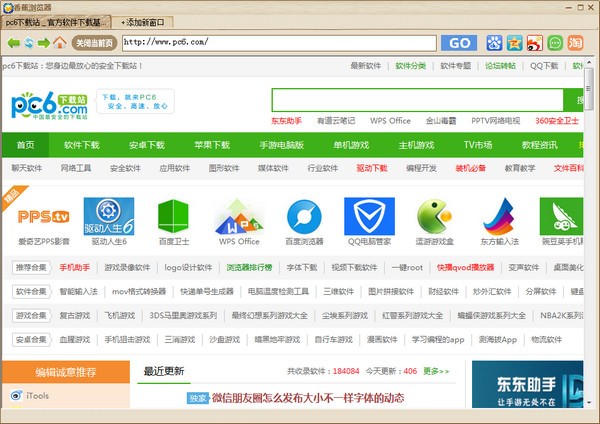Open the 聊天软件 category link

[26, 168]
